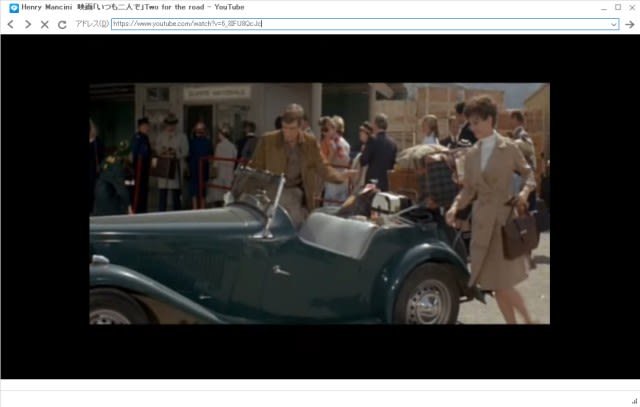The width and height of the screenshot is (640, 407).
Task: Go forward to the next page
Action: click(28, 24)
